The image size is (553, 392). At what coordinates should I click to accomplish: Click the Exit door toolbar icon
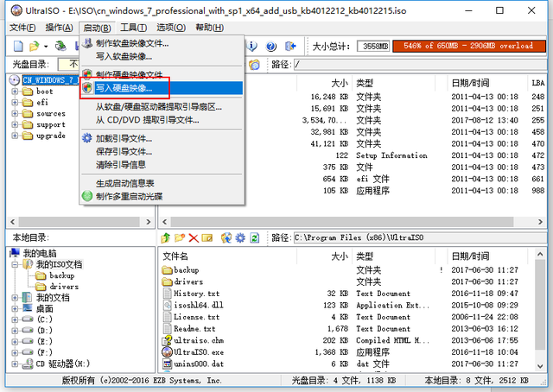(x=290, y=46)
